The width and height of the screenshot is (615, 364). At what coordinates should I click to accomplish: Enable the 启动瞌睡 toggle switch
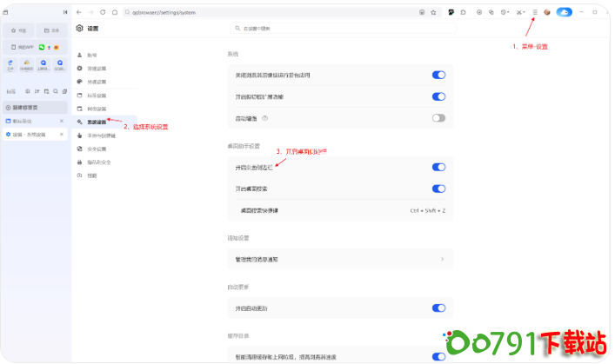(438, 118)
